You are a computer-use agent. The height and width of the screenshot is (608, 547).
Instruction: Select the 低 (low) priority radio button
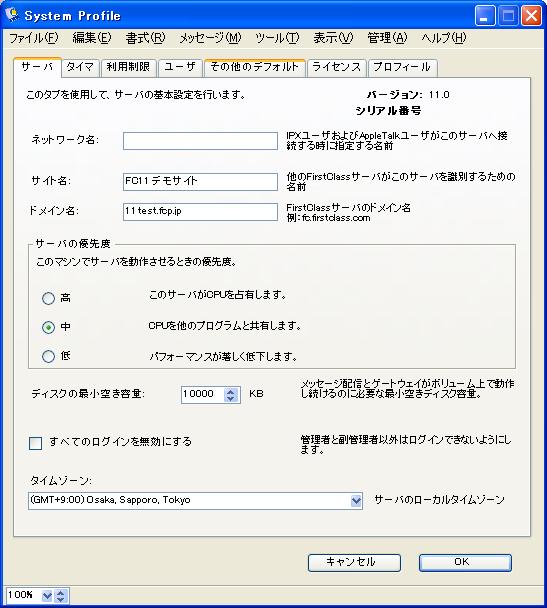tap(48, 356)
